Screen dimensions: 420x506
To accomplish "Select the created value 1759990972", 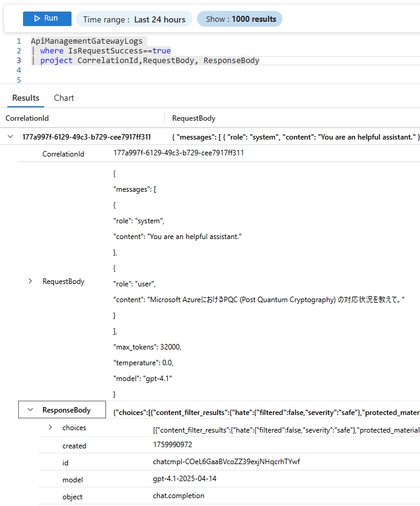I will pos(172,445).
